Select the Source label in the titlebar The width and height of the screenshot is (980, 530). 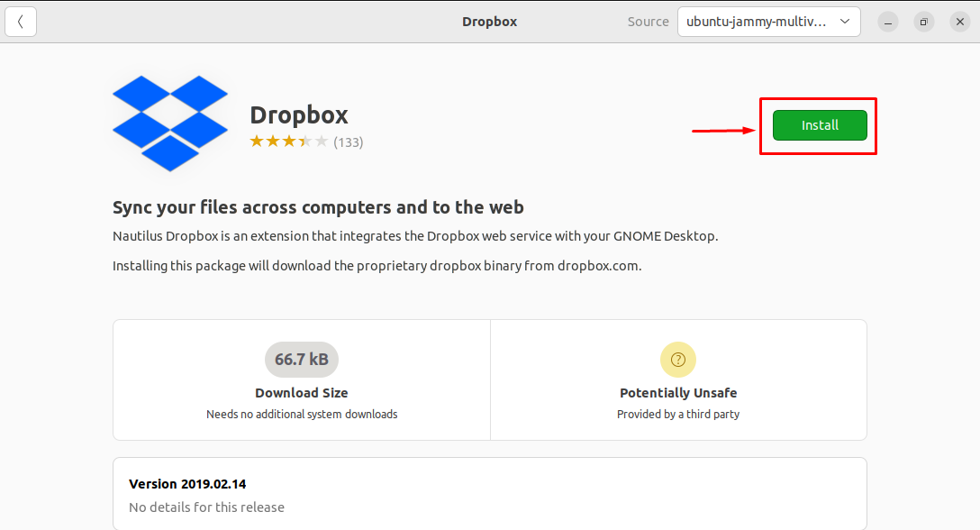pyautogui.click(x=648, y=21)
